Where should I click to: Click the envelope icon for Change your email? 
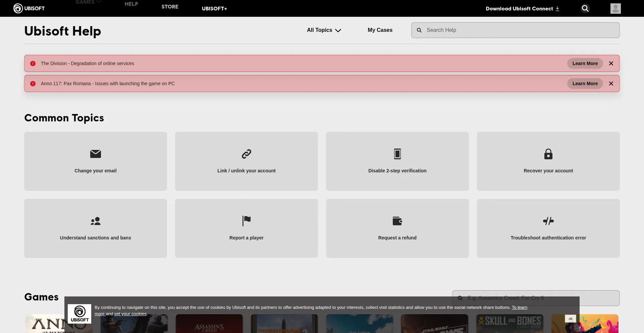pyautogui.click(x=95, y=154)
